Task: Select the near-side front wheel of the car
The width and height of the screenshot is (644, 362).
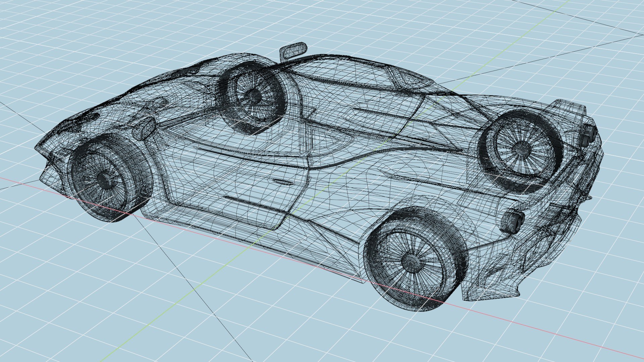Action: 110,178
